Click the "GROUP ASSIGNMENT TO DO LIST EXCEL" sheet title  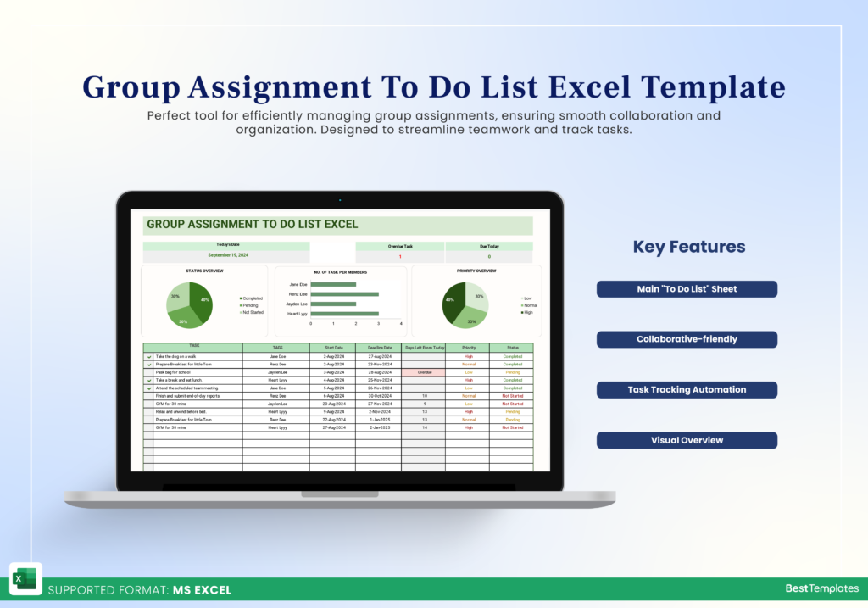(253, 224)
